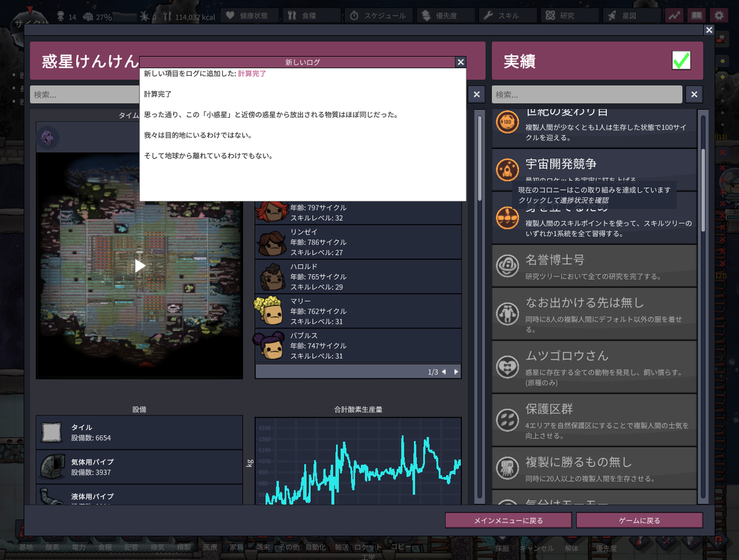Open the colony report chart icon
Viewport: 739px width, 560px height.
(x=674, y=15)
